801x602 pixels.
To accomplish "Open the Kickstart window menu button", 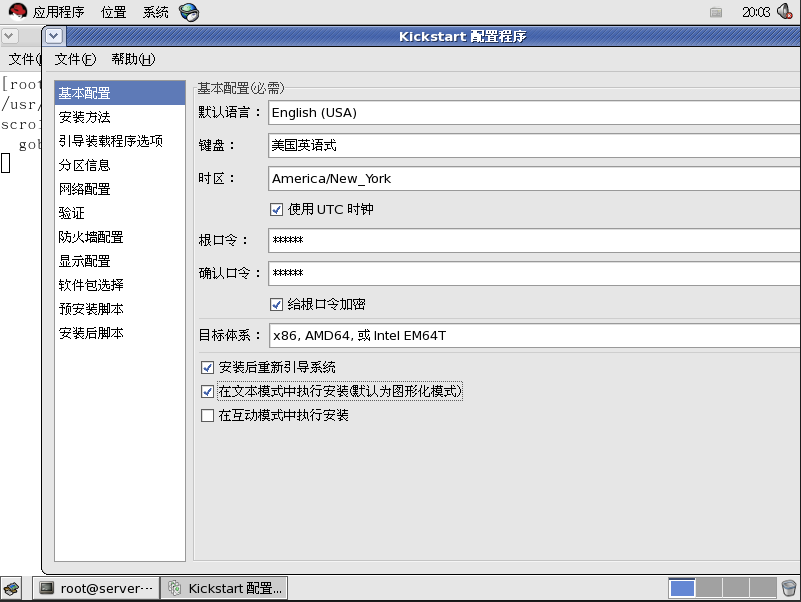I will click(x=54, y=36).
